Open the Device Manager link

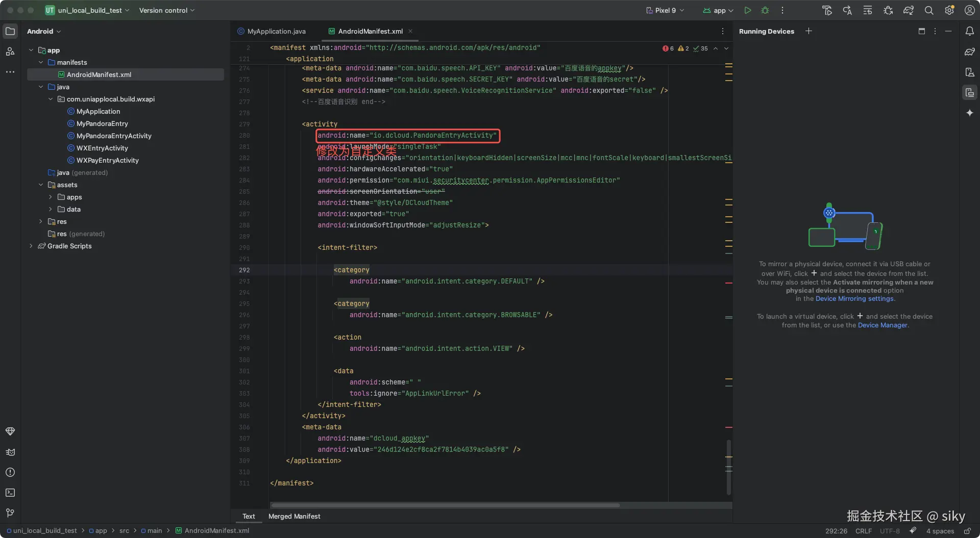882,325
